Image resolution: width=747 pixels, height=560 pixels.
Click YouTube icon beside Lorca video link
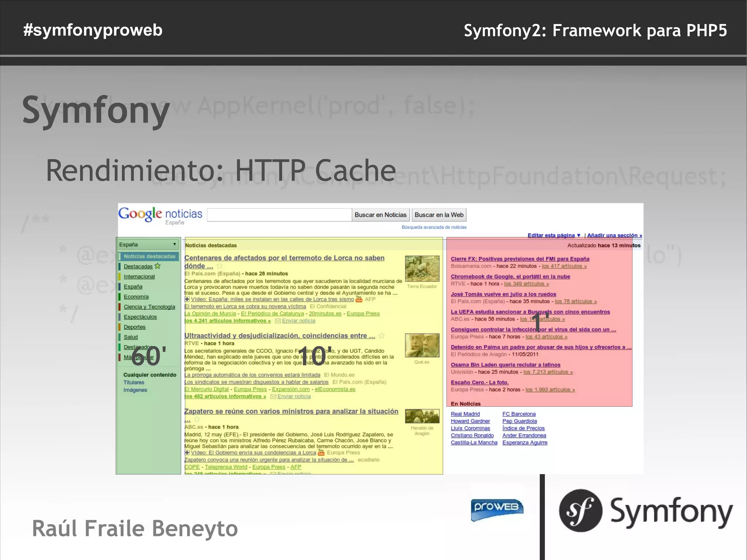(359, 299)
